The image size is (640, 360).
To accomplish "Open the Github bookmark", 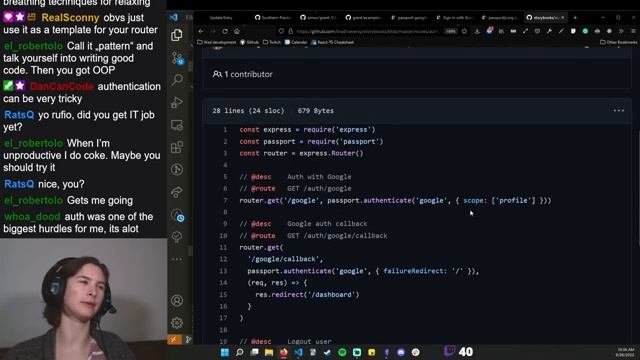I will [x=249, y=42].
